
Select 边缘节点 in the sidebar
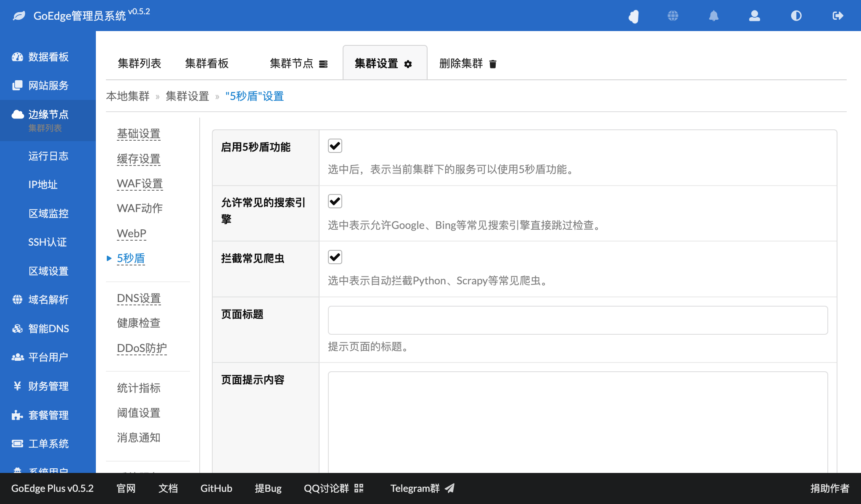tap(48, 114)
